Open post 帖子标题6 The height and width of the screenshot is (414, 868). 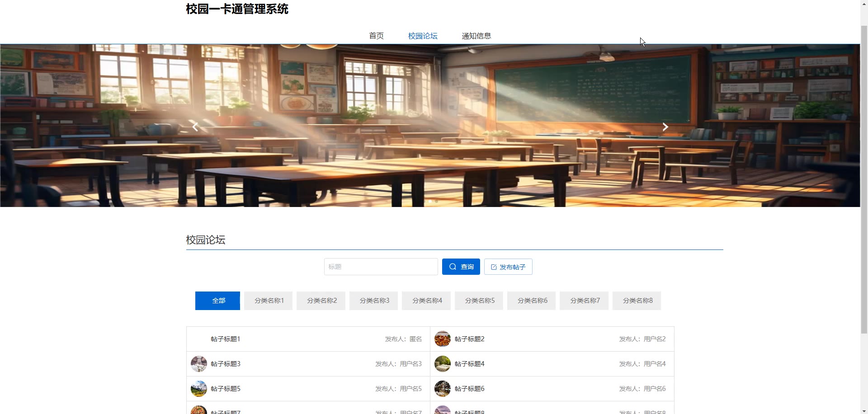(470, 389)
